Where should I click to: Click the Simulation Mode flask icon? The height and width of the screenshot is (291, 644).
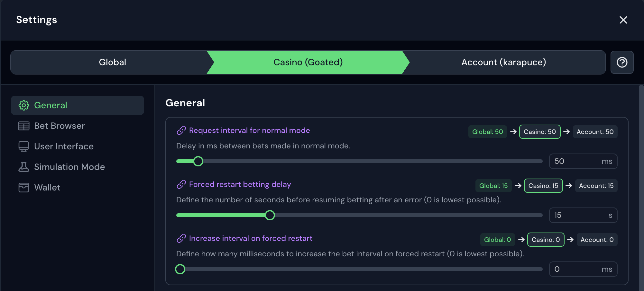pos(24,167)
